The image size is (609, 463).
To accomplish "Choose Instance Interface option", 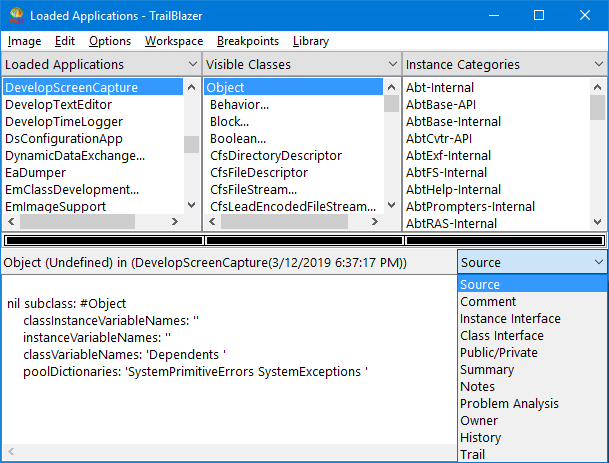I will click(510, 319).
